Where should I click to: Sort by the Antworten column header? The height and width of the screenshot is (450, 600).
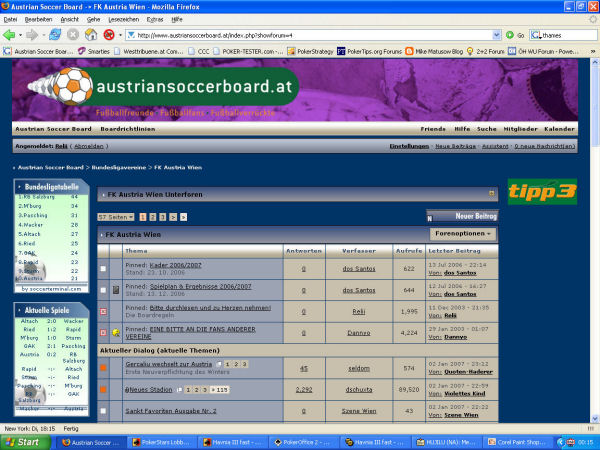(x=304, y=251)
